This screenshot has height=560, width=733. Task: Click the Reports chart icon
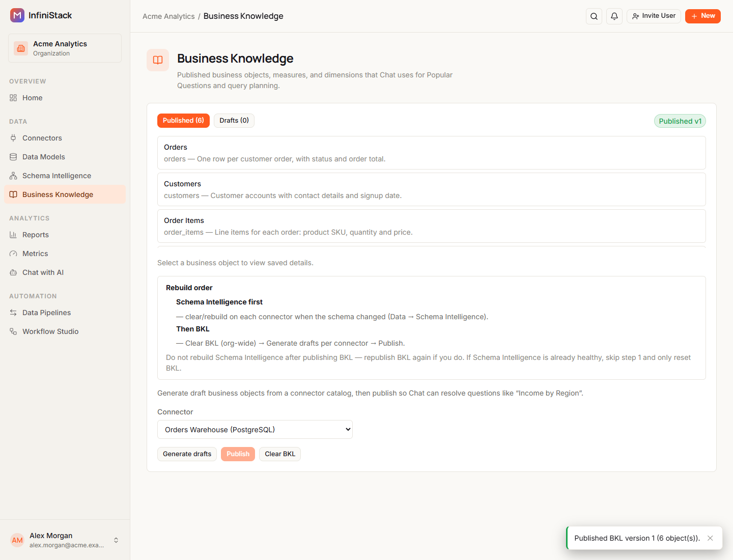pyautogui.click(x=13, y=235)
